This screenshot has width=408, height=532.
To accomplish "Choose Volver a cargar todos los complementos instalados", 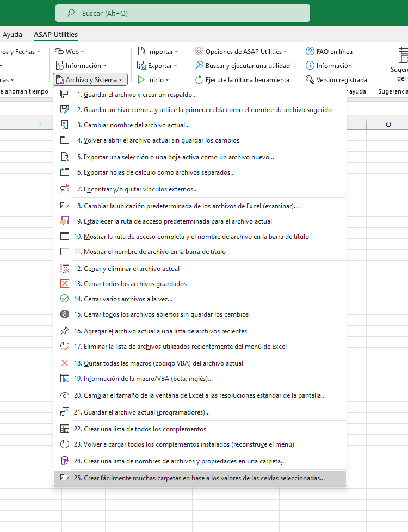I will pos(200,444).
